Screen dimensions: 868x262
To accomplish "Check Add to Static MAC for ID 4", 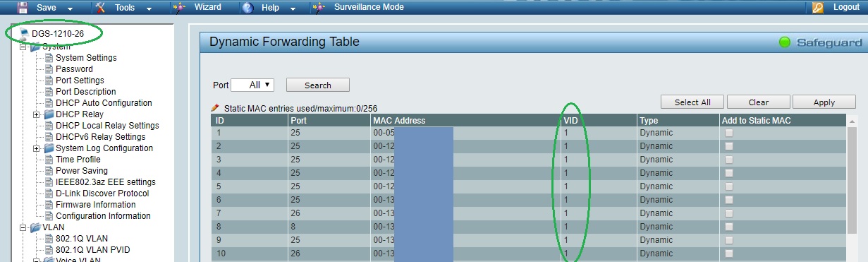I will coord(729,173).
